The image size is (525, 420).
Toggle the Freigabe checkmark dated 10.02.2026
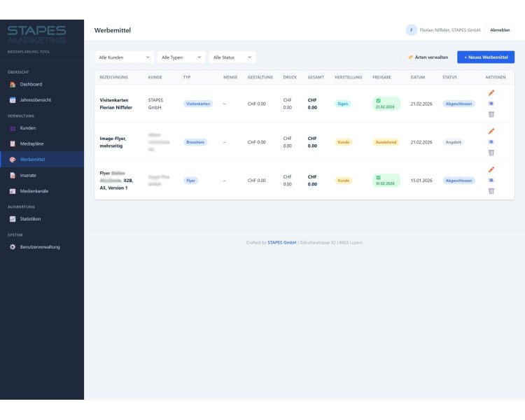click(x=379, y=177)
